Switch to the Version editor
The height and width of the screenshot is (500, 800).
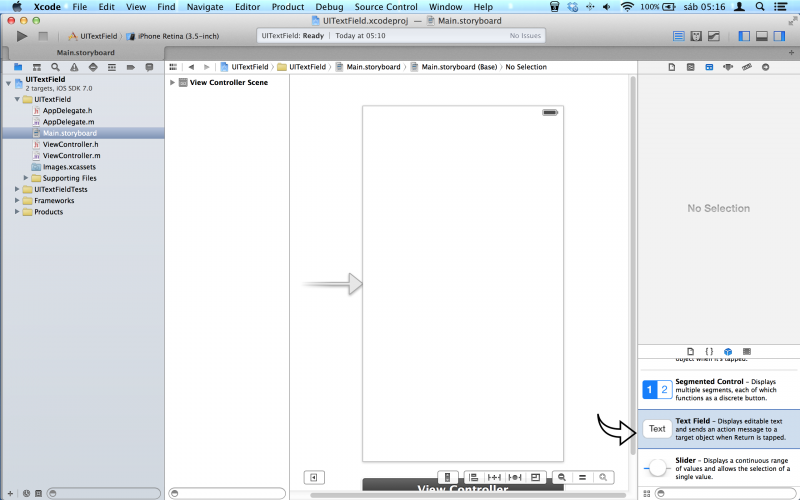click(714, 36)
